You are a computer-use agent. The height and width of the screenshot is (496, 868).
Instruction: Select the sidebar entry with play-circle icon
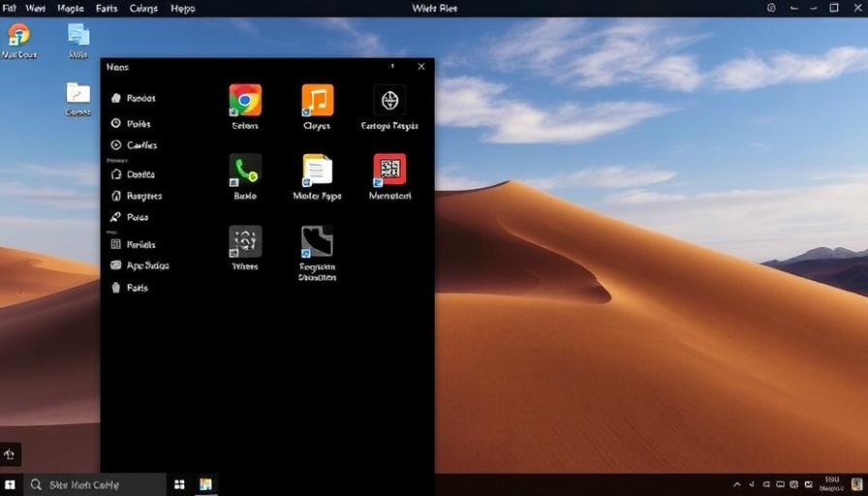click(x=134, y=145)
